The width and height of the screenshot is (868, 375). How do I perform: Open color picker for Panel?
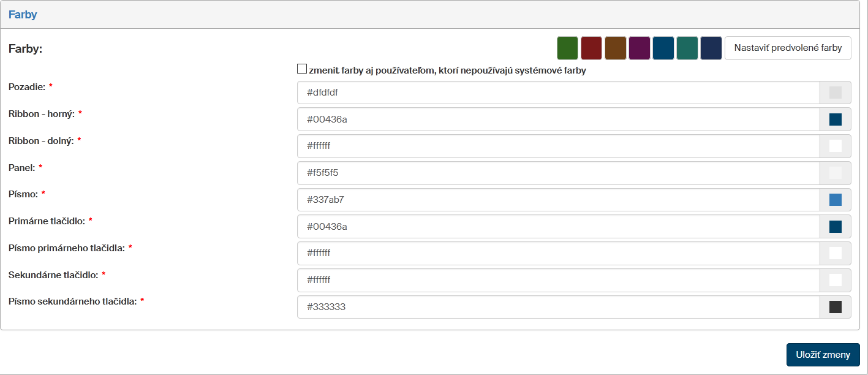835,173
